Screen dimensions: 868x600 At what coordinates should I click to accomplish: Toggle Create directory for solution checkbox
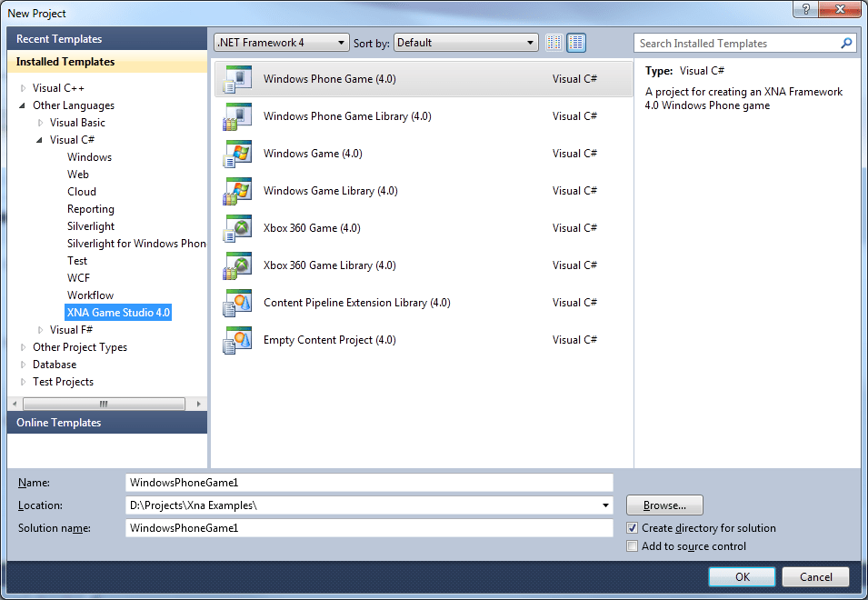click(x=633, y=528)
